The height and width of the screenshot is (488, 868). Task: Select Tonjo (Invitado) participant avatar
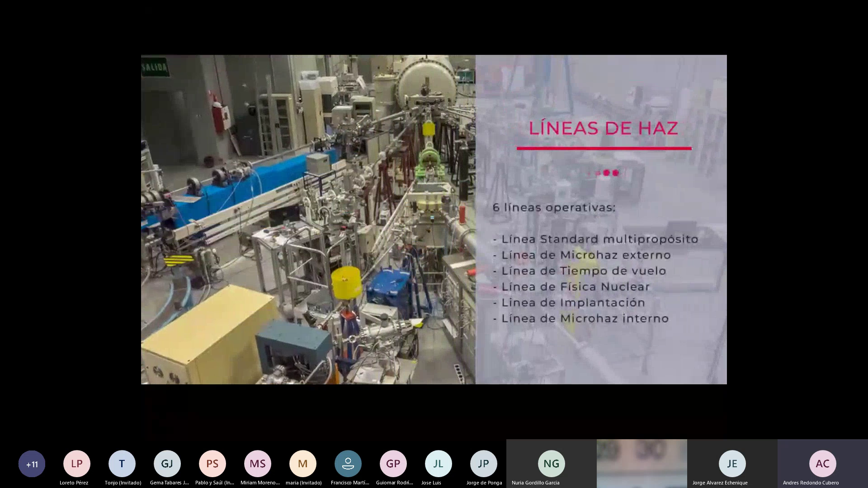click(122, 464)
